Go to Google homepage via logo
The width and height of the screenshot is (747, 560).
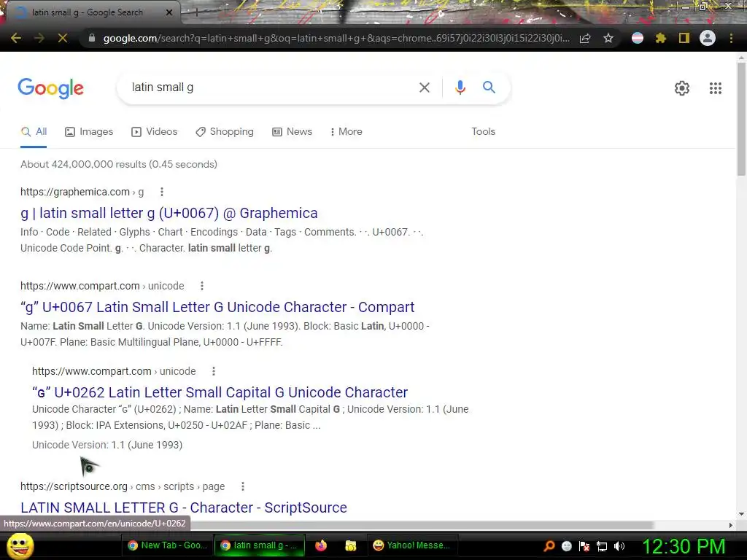[x=50, y=88]
